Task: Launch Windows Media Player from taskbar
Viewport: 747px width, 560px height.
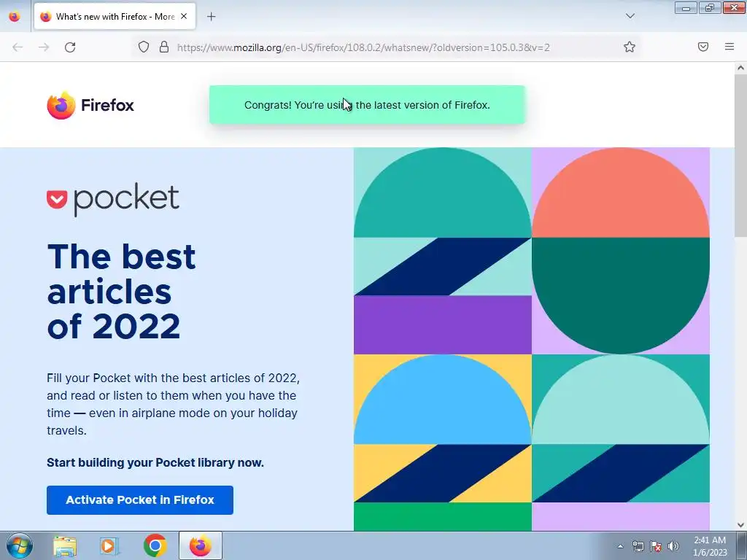Action: pyautogui.click(x=109, y=545)
